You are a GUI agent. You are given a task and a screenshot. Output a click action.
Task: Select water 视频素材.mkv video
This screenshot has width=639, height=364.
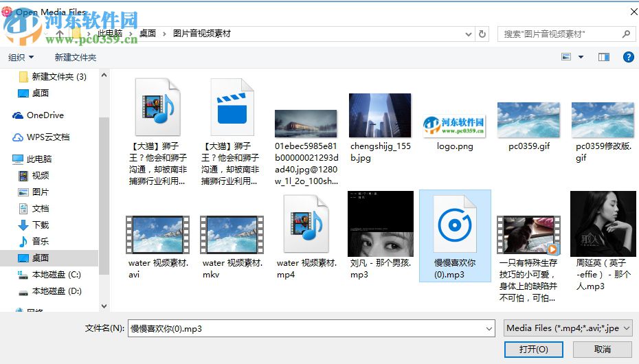tap(232, 235)
